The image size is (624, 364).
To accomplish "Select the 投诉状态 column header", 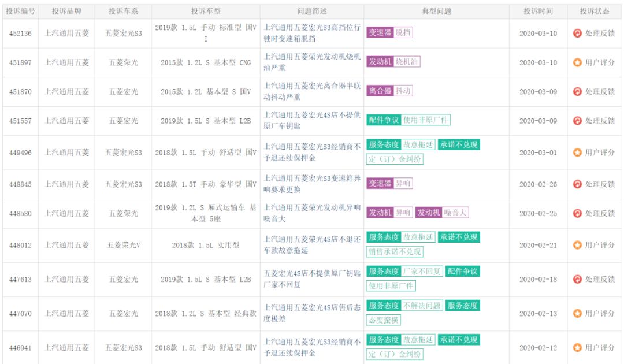I will [x=595, y=11].
